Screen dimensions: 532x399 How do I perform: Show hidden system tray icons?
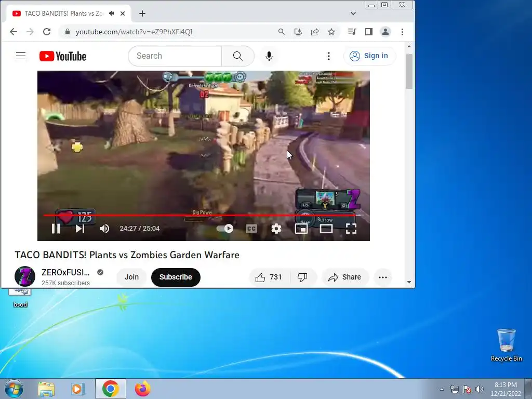pos(442,389)
